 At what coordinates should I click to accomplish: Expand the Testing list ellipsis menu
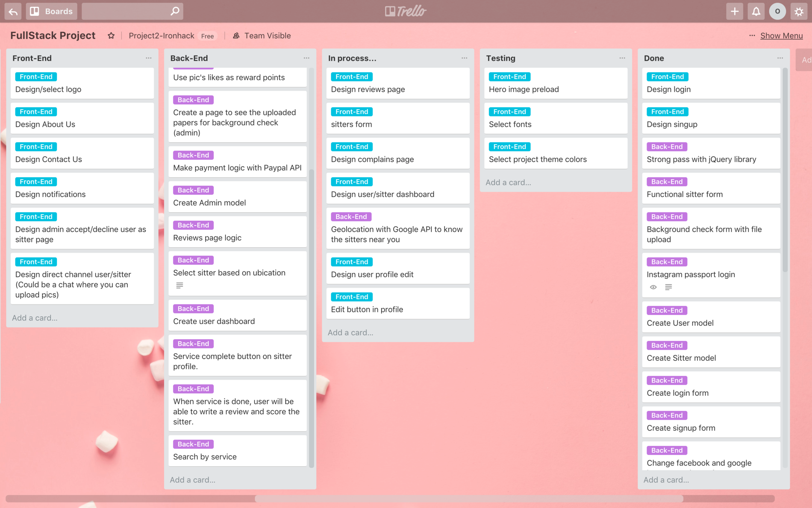coord(622,58)
